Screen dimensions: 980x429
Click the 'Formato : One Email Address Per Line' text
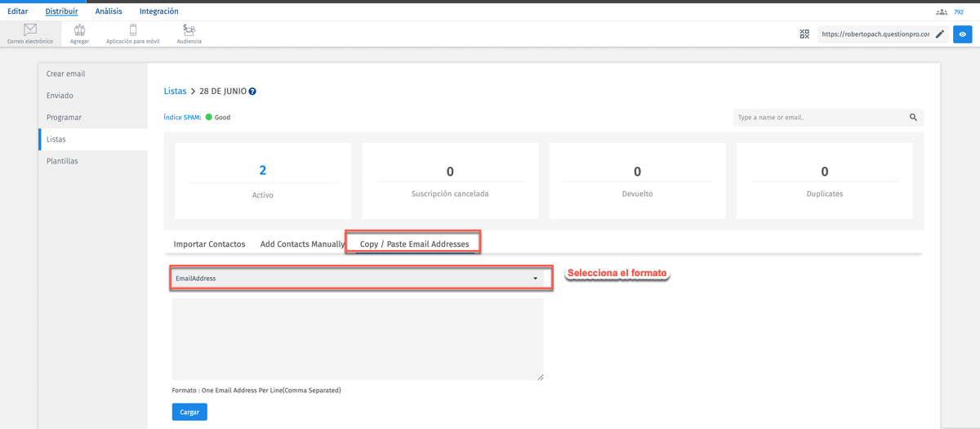coord(256,391)
